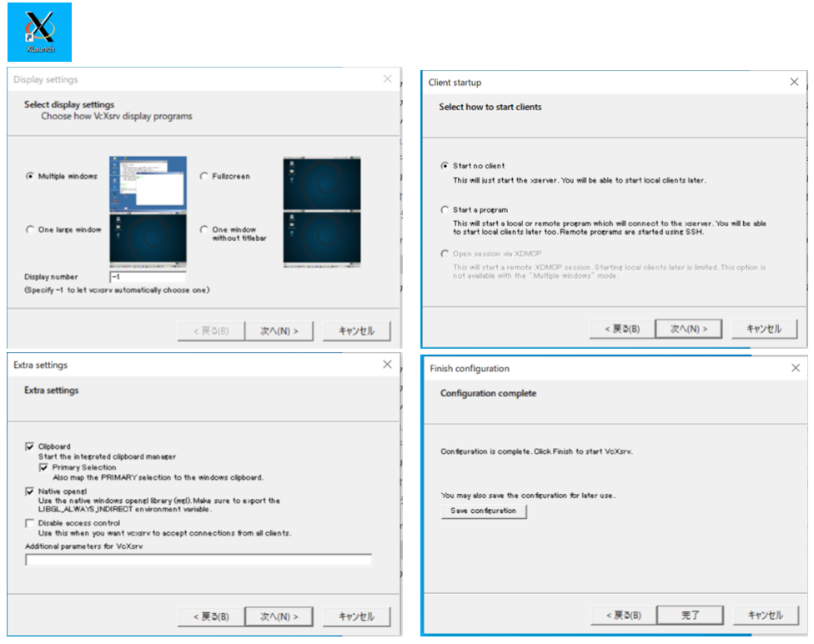
Task: Focus the Additional parameters for VcXsrv field
Action: pos(198,560)
